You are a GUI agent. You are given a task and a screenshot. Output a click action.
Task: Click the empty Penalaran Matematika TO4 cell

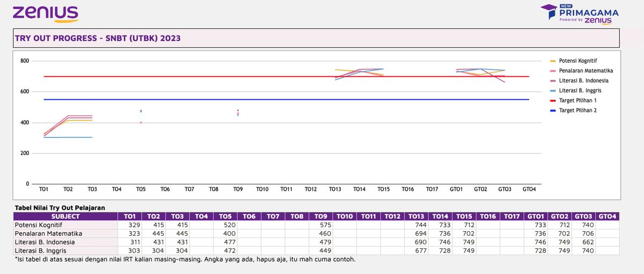(201, 233)
